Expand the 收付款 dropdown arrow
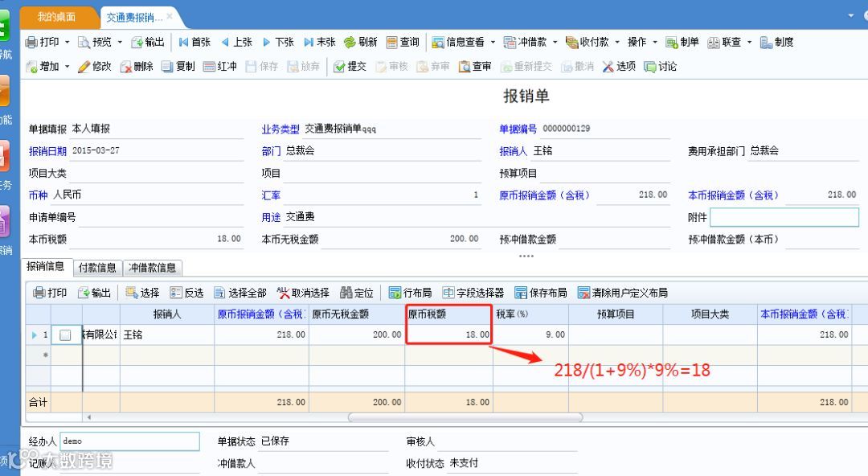The width and height of the screenshot is (868, 476). 616,42
